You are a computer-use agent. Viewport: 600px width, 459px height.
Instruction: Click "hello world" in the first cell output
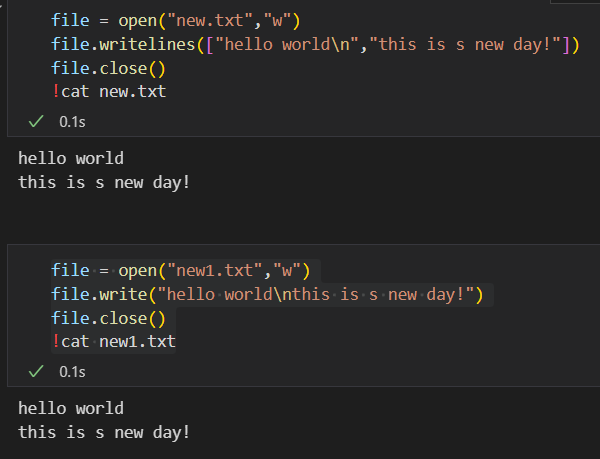[71, 158]
